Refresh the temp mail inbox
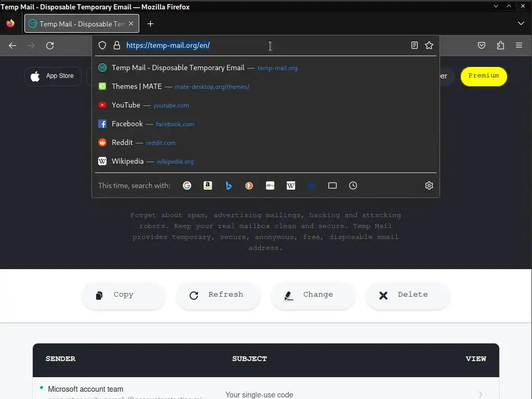The width and height of the screenshot is (532, 399). click(x=218, y=295)
